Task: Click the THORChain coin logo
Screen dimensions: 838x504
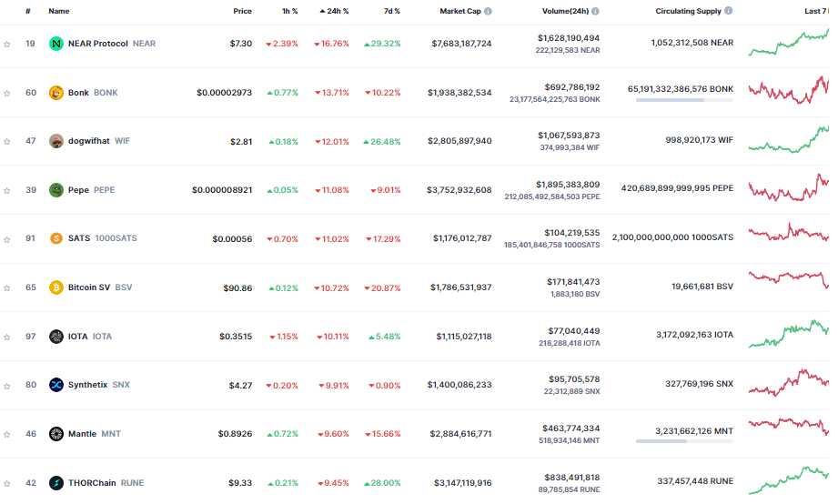Action: (x=56, y=483)
